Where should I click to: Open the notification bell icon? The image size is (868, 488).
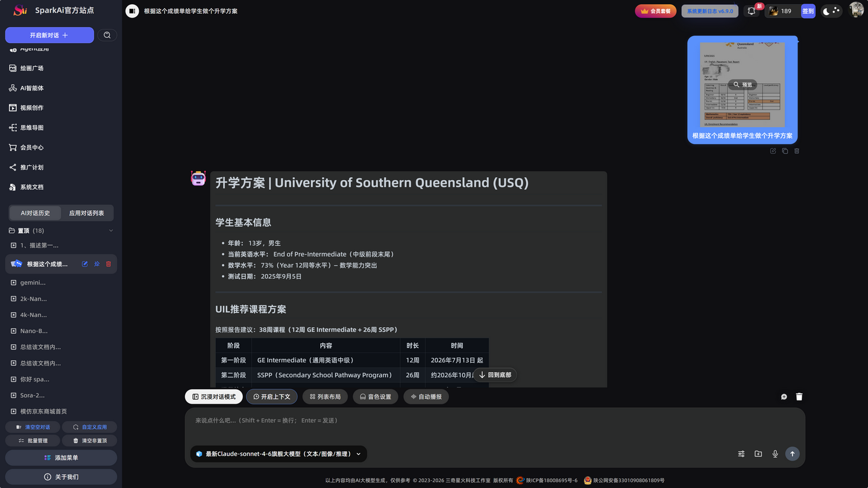pos(752,11)
